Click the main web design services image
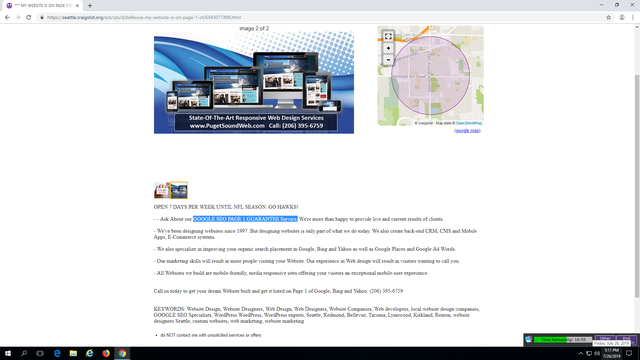Image resolution: width=640 pixels, height=360 pixels. [254, 82]
